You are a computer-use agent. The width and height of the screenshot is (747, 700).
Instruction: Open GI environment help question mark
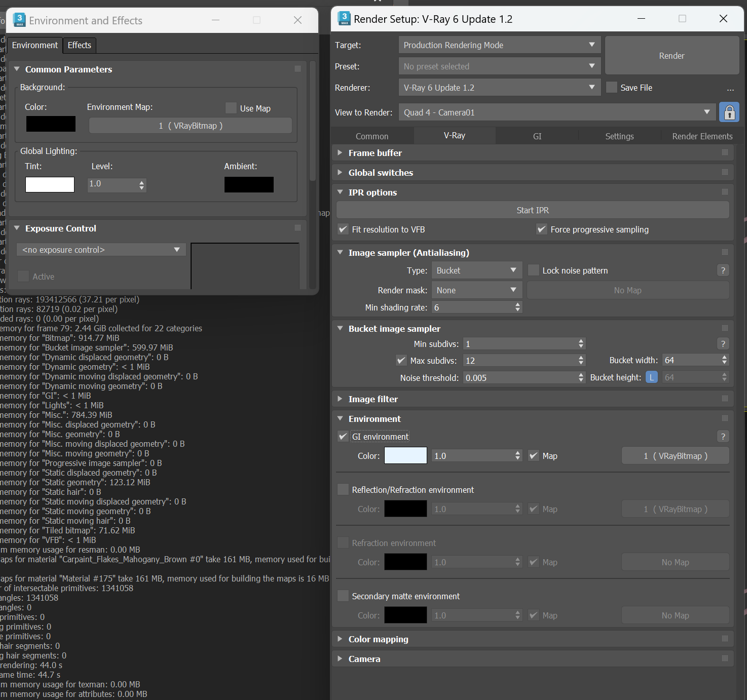click(x=723, y=436)
